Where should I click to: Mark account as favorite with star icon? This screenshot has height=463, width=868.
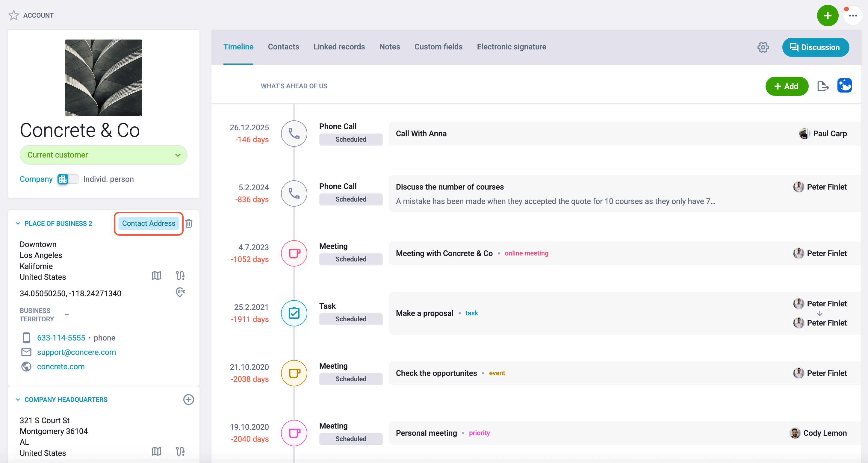tap(14, 15)
